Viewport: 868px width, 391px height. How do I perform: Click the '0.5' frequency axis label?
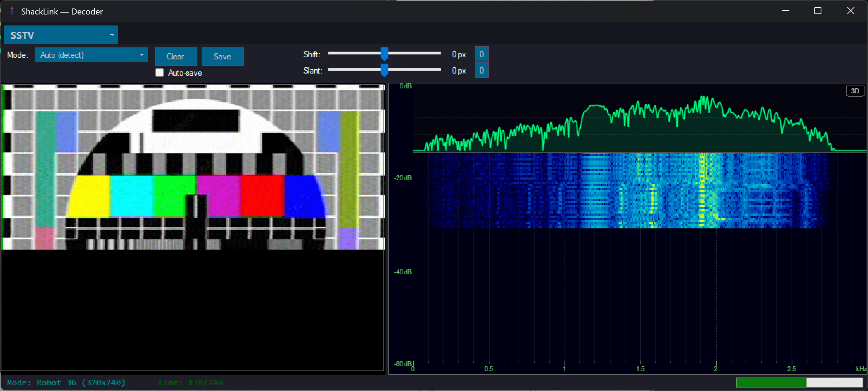tap(489, 369)
